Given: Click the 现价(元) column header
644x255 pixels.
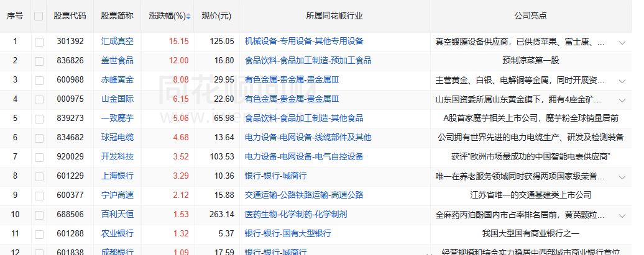Looking at the screenshot, I should (216, 16).
